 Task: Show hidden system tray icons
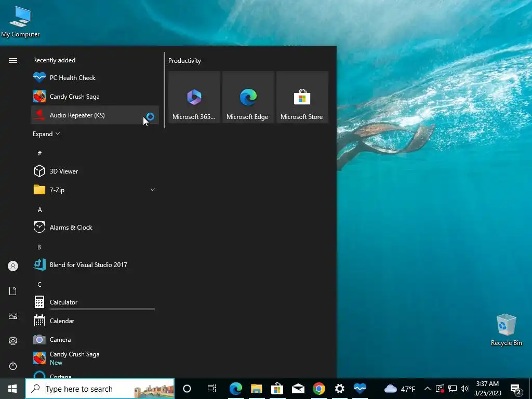coord(428,389)
